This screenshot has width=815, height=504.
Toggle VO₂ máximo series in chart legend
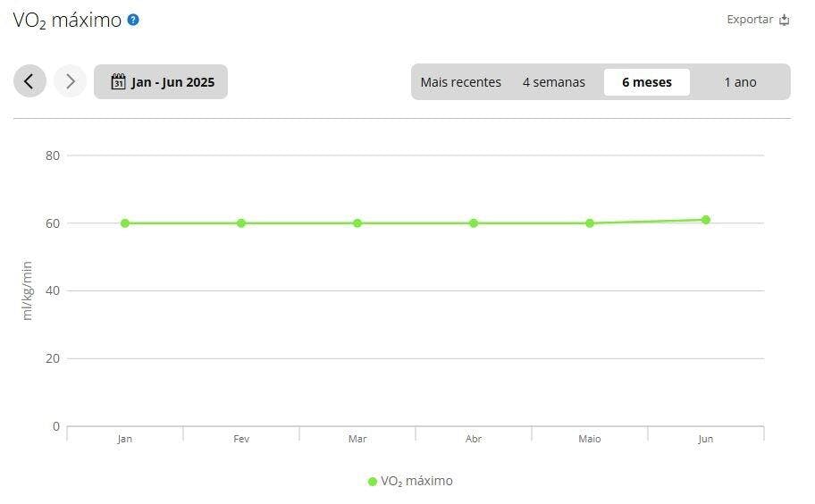click(x=410, y=481)
